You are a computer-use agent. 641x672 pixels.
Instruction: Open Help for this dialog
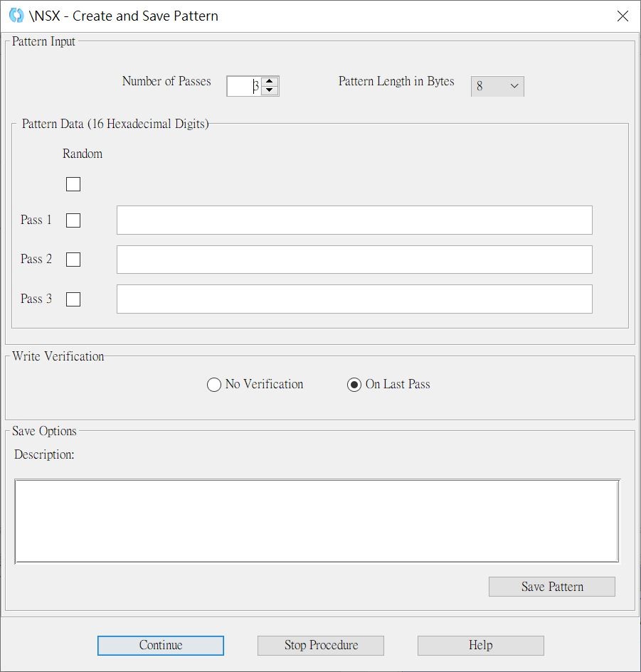(x=481, y=646)
